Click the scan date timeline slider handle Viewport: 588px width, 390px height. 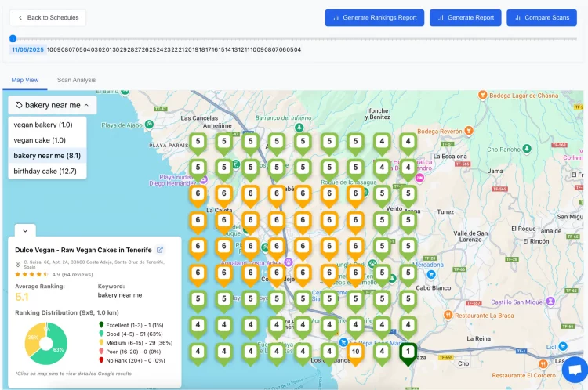13,38
